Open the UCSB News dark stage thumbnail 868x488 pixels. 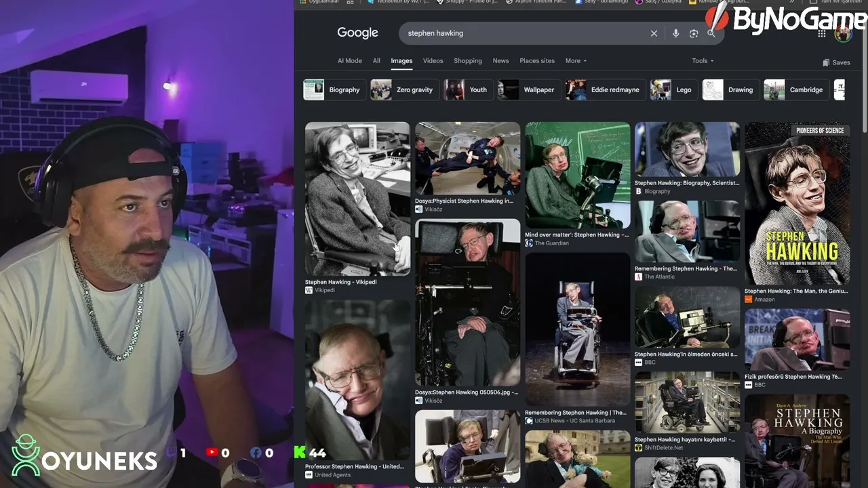(577, 329)
